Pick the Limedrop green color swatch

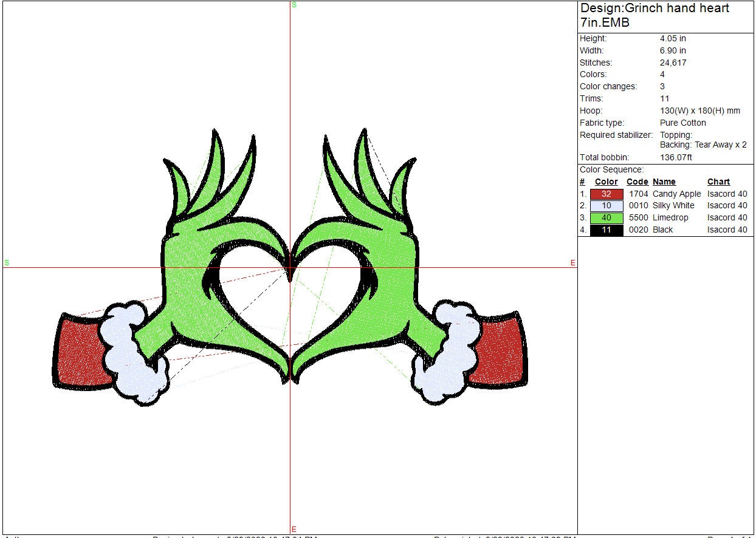(606, 218)
